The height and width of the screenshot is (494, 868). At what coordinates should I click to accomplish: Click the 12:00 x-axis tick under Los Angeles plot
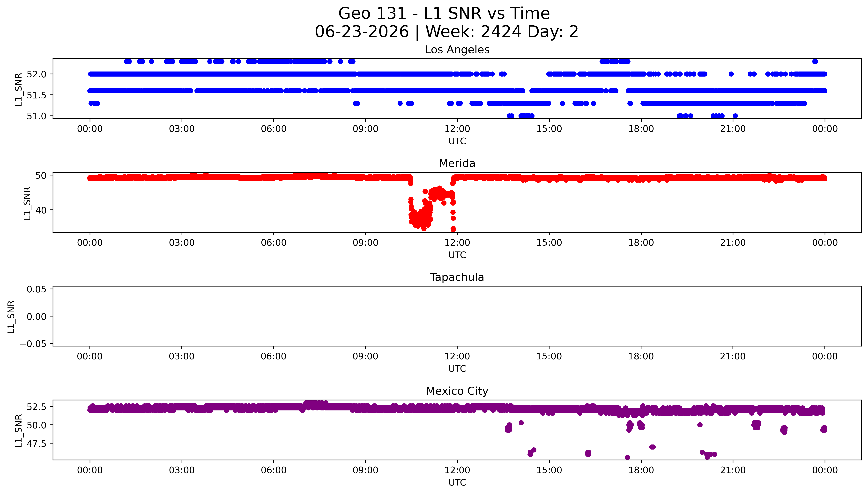pyautogui.click(x=457, y=129)
